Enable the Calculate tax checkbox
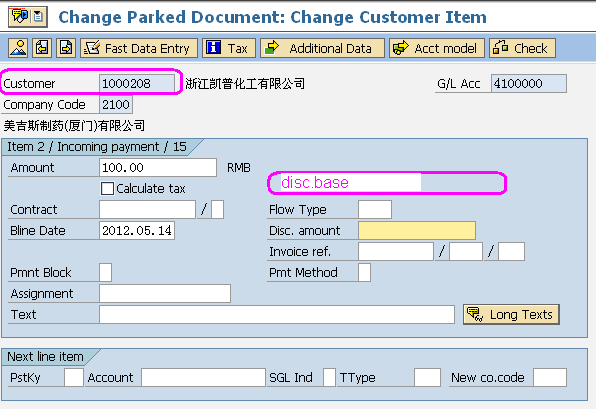The image size is (596, 409). click(x=107, y=189)
